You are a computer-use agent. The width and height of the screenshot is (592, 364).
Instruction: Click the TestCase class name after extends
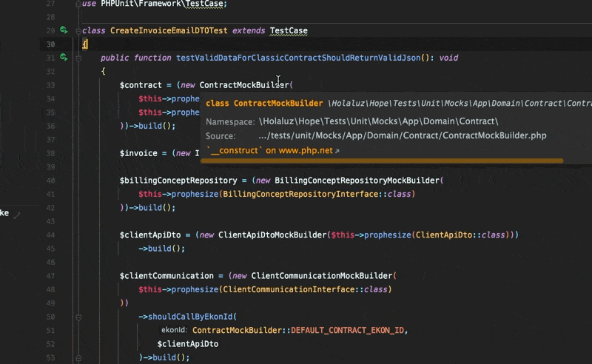[x=289, y=31]
